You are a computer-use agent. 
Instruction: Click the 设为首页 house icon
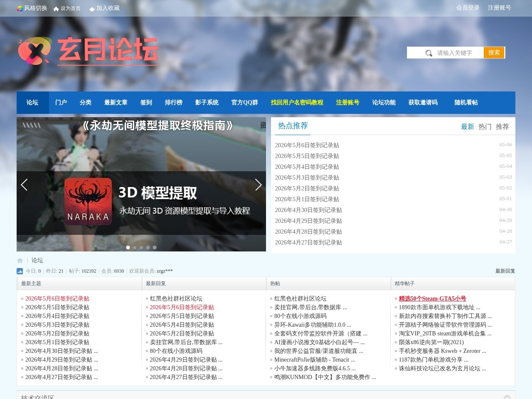pyautogui.click(x=56, y=9)
